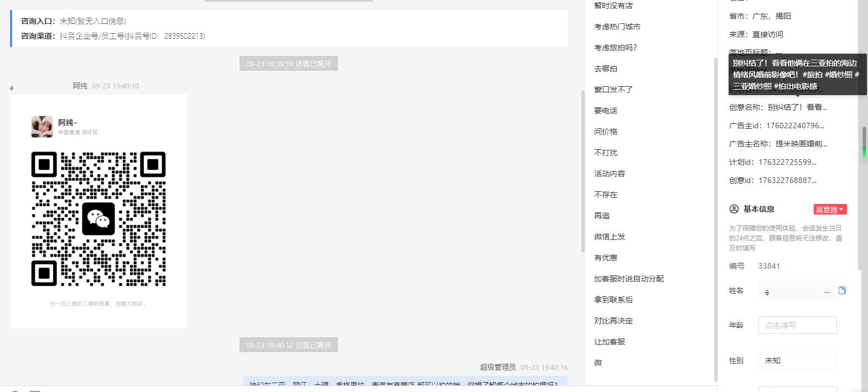Click the 广告主名称 value 提米映画婚前...

tap(801, 144)
